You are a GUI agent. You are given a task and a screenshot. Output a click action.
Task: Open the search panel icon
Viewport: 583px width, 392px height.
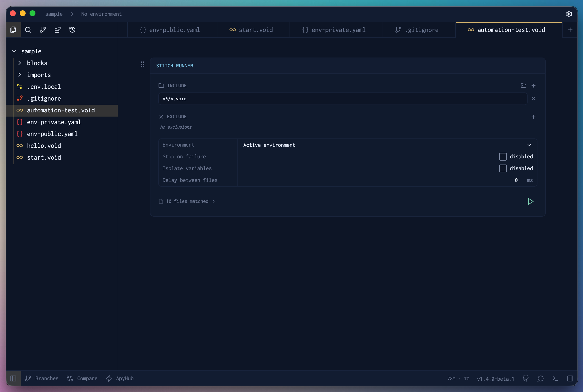click(x=28, y=30)
